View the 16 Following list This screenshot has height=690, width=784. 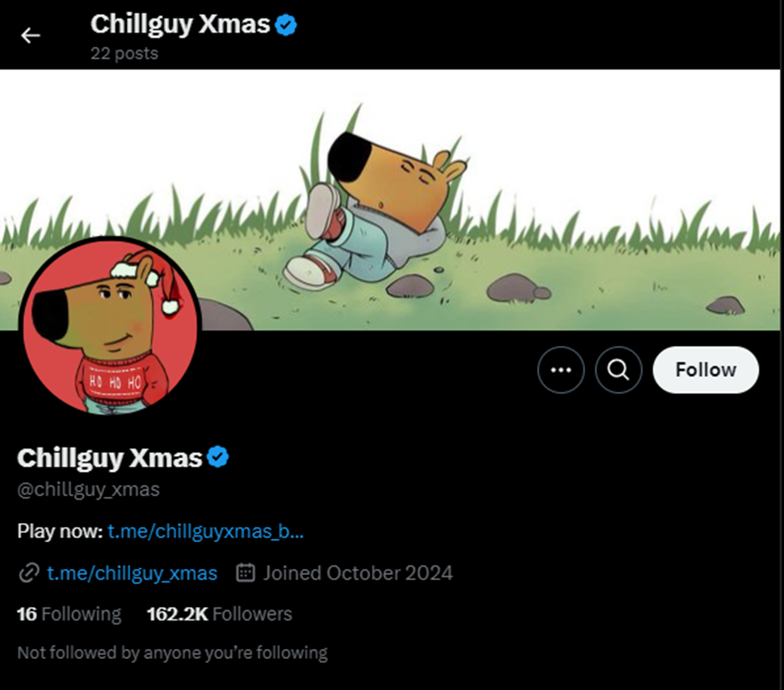click(x=69, y=614)
